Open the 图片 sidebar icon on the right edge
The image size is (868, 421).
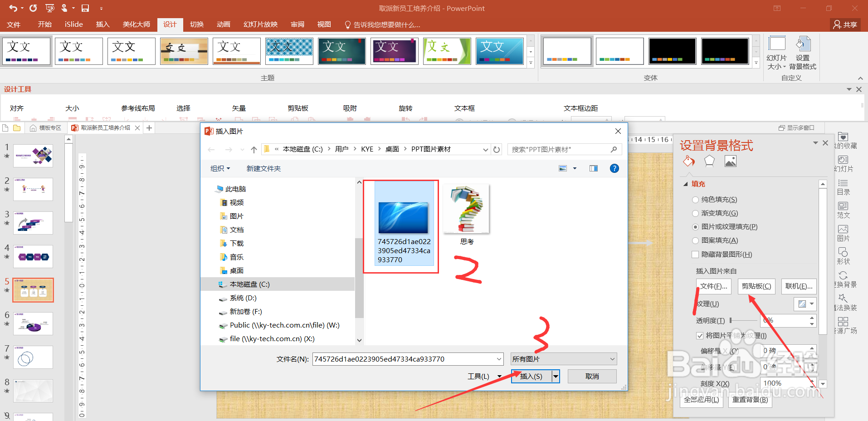[843, 229]
